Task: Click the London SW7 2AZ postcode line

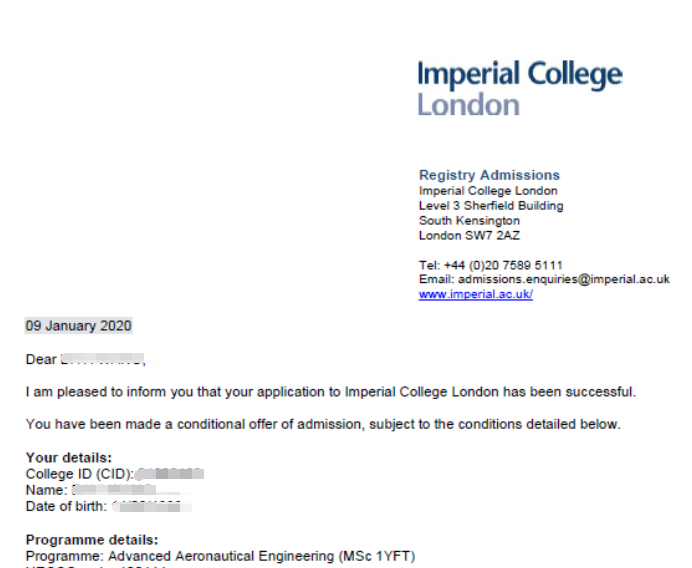Action: tap(469, 236)
